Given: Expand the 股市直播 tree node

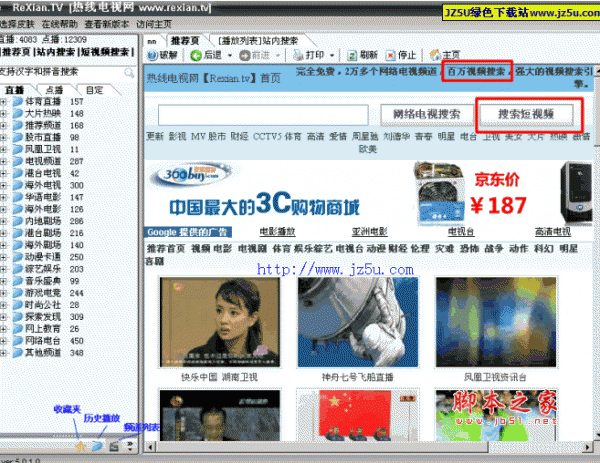Looking at the screenshot, I should click(3, 138).
